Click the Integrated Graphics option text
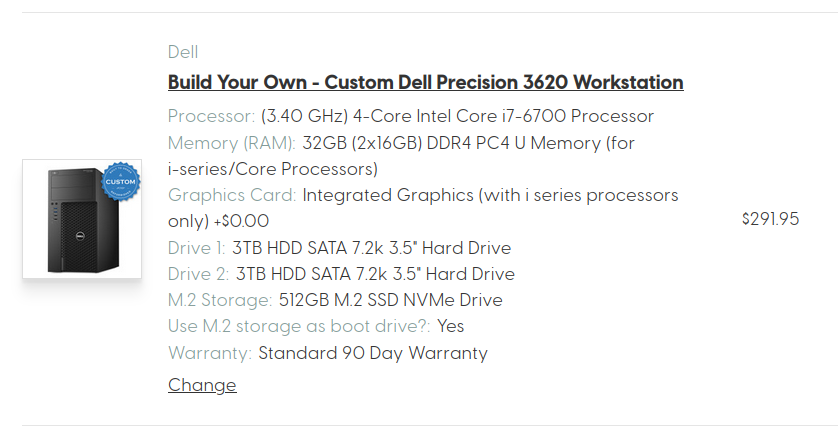The height and width of the screenshot is (441, 838). point(423,208)
